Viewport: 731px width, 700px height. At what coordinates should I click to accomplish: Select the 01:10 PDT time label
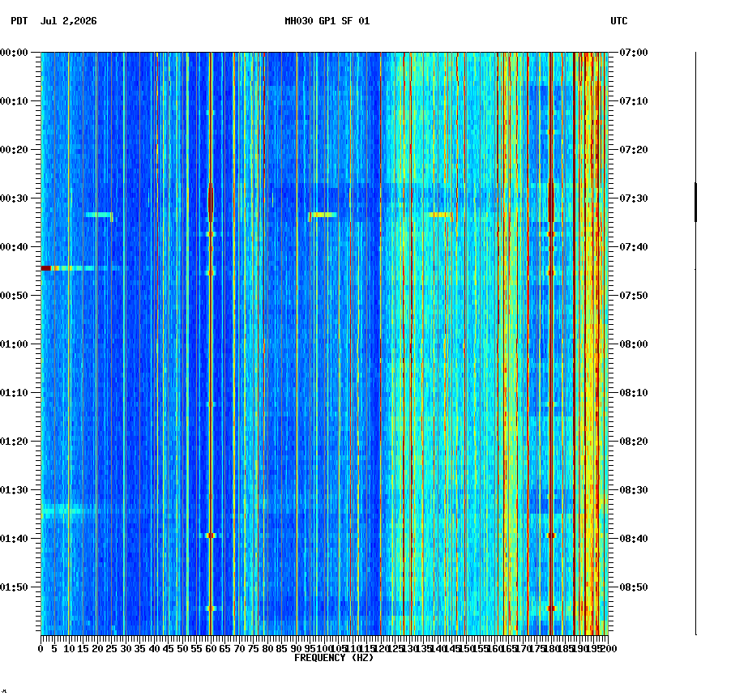[x=14, y=393]
